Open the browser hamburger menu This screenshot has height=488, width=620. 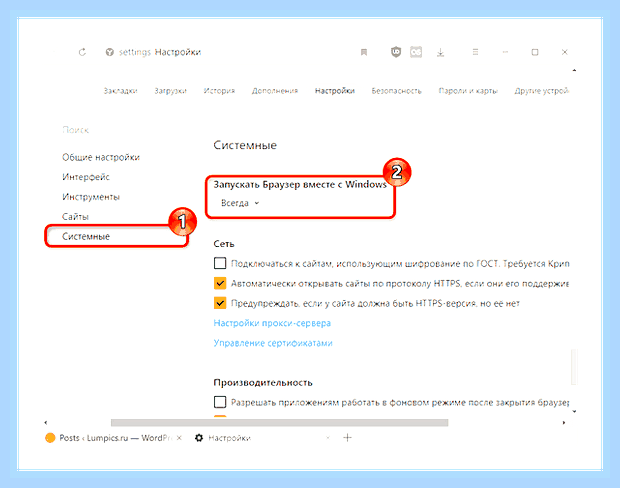tap(475, 52)
